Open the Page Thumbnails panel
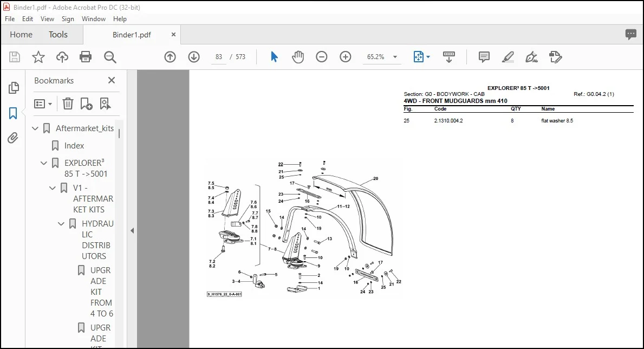644x349 pixels. coord(13,88)
